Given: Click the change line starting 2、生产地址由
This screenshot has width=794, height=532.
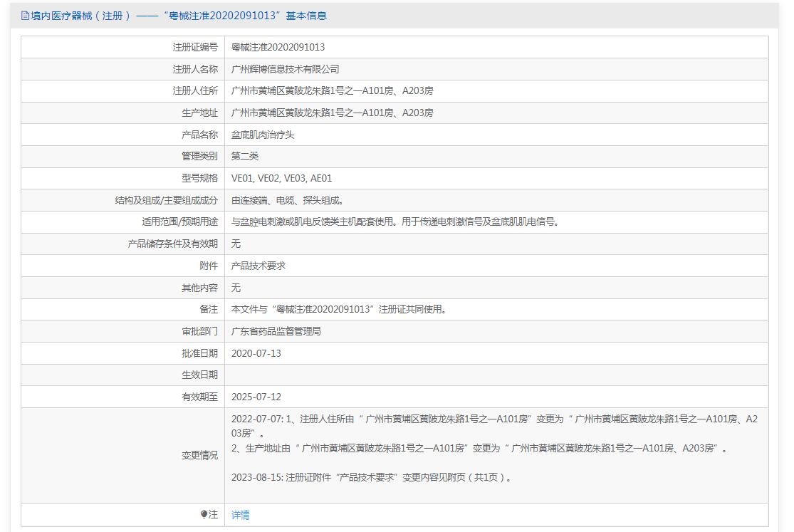Looking at the screenshot, I should (x=479, y=448).
